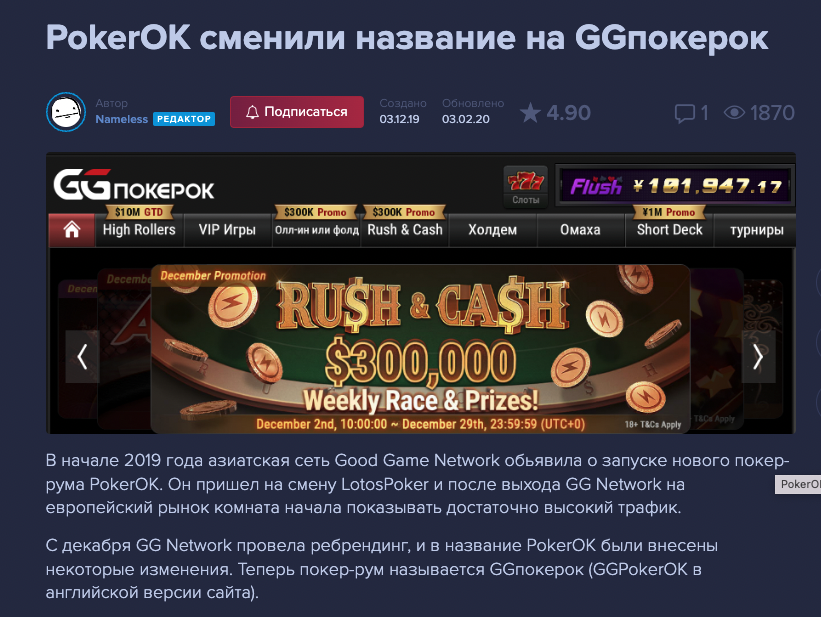Screen dimensions: 821x617
Task: Open the Rush & Cash tab
Action: [x=405, y=229]
